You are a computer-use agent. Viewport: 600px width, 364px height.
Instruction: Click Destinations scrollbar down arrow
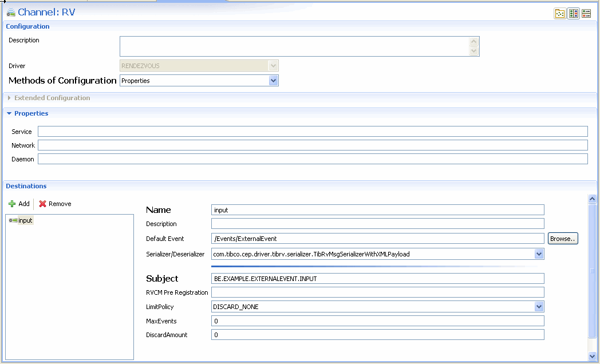click(592, 357)
